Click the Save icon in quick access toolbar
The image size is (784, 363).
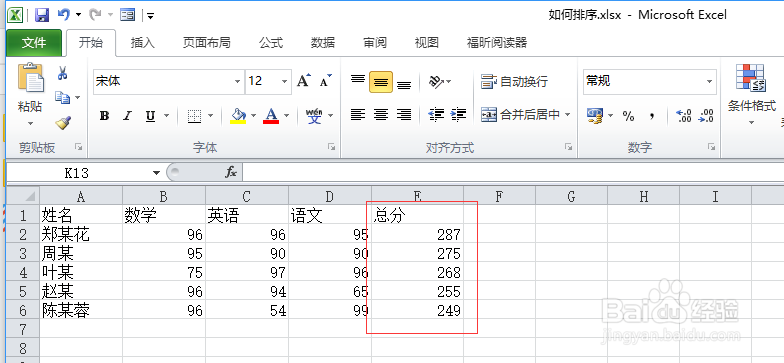tap(42, 15)
